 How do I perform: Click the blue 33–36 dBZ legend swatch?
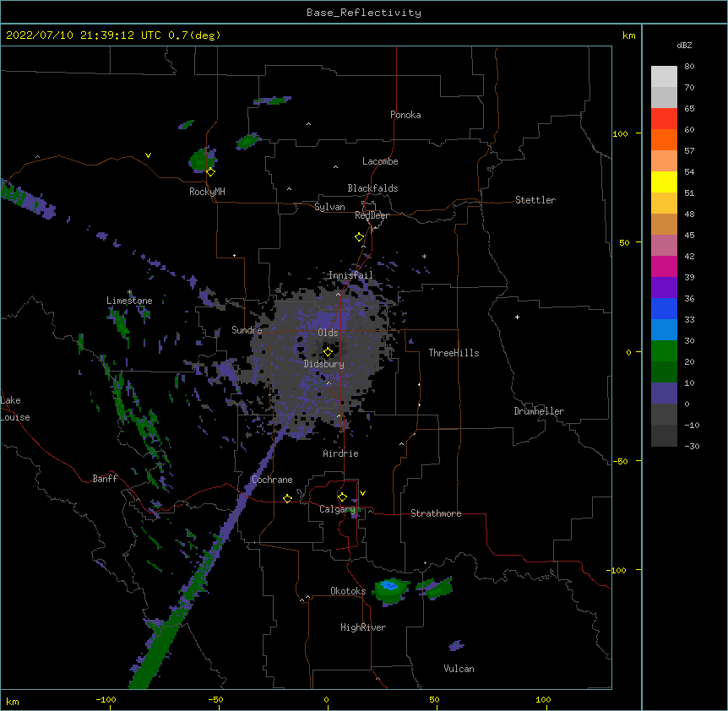point(664,308)
